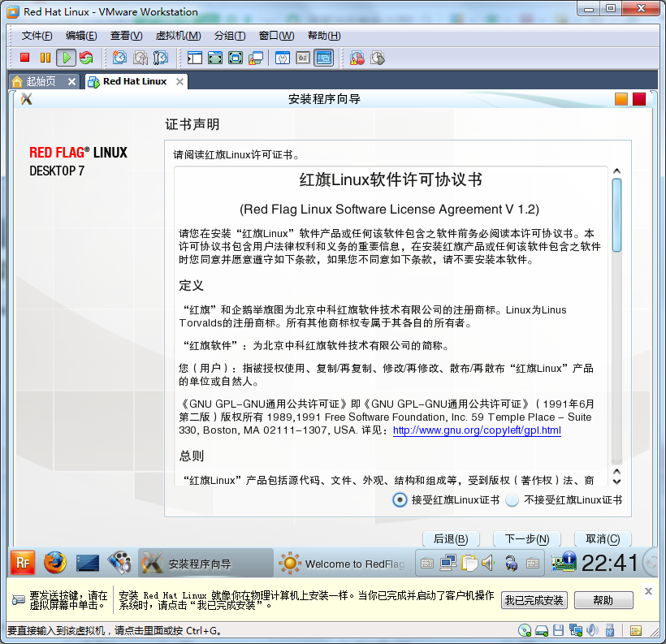
Task: Click the clipboard tray icon in guest panel
Action: (469, 563)
